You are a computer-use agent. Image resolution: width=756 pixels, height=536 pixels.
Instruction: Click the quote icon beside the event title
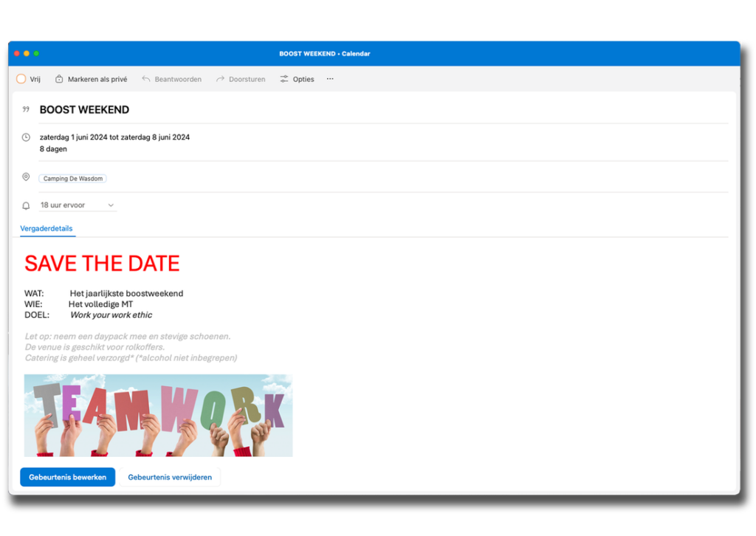pos(26,109)
